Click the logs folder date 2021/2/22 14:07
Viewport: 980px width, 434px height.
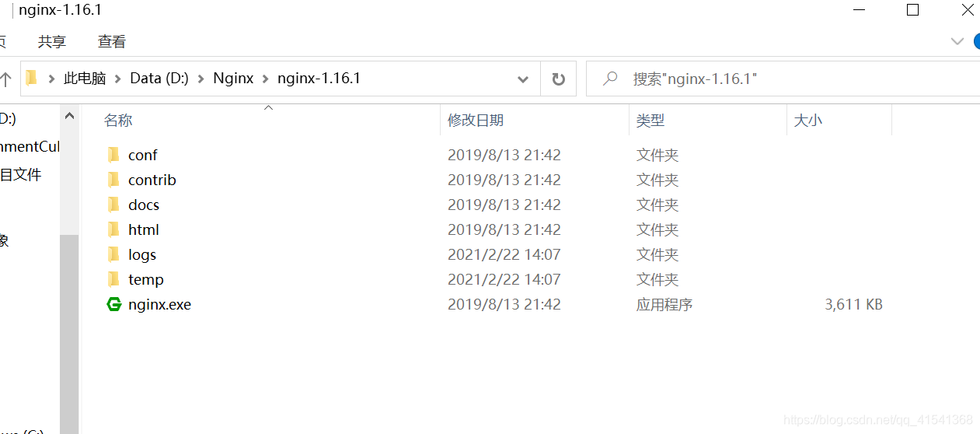pyautogui.click(x=504, y=254)
